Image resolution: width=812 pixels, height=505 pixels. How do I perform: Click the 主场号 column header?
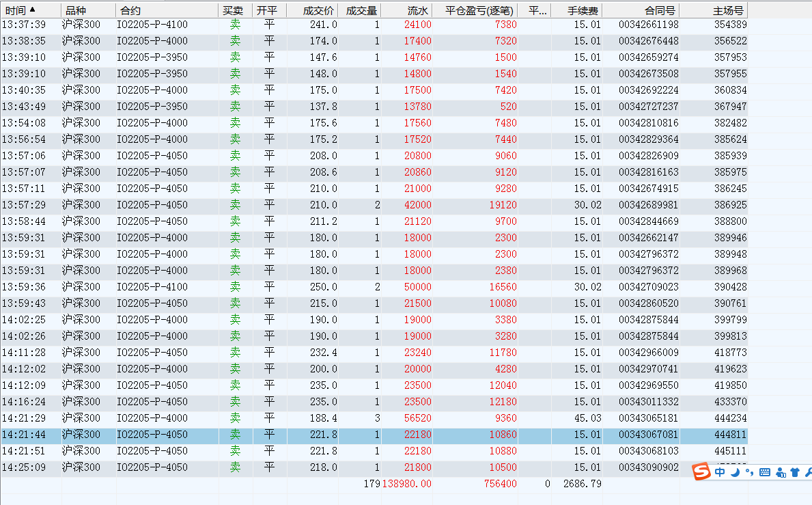[x=714, y=10]
